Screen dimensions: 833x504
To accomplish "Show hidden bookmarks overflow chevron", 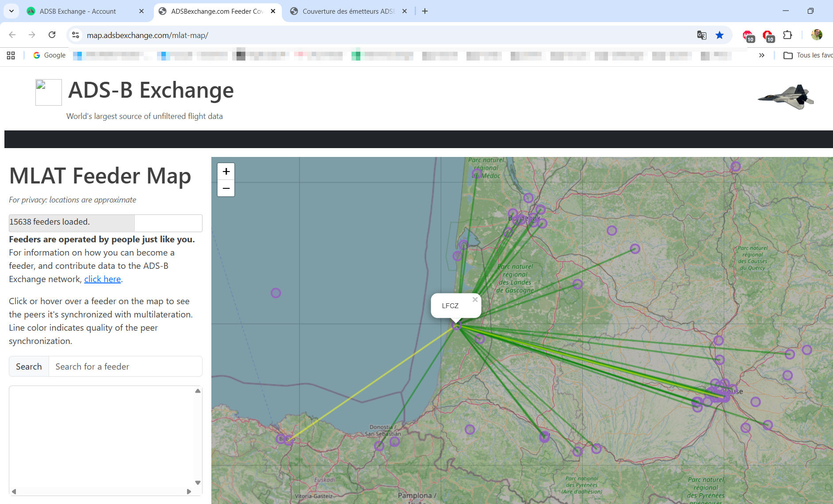I will (761, 55).
